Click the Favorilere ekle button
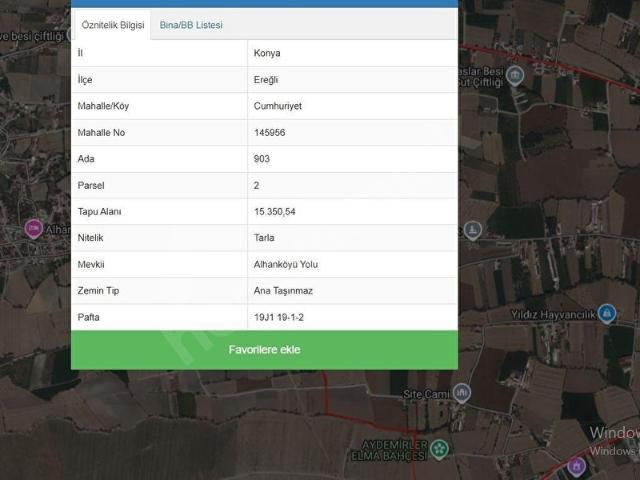 tap(264, 350)
